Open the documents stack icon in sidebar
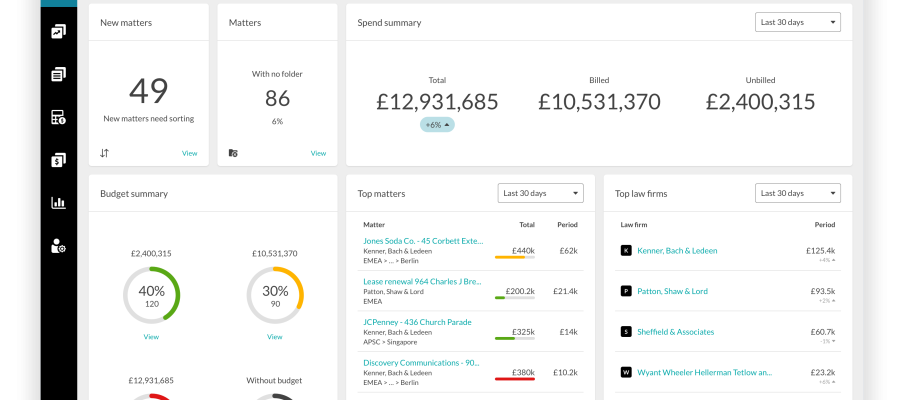This screenshot has height=400, width=904. pos(58,74)
